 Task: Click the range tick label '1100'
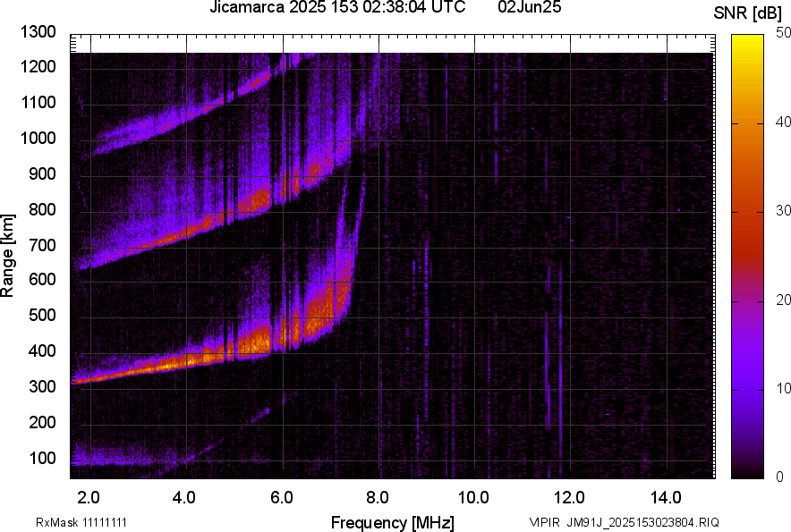[38, 102]
